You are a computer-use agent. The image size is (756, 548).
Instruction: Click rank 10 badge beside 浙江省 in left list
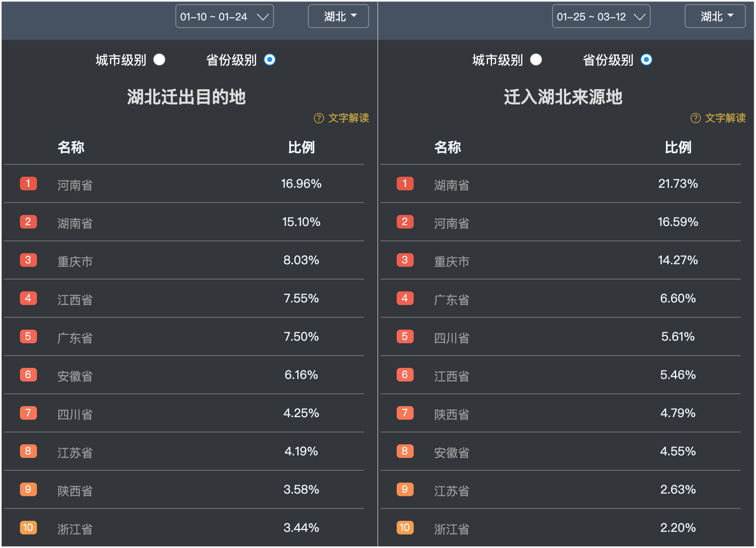tap(28, 528)
